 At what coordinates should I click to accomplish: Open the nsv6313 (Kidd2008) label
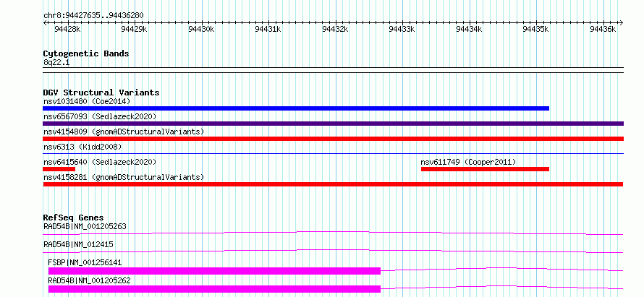[x=82, y=147]
